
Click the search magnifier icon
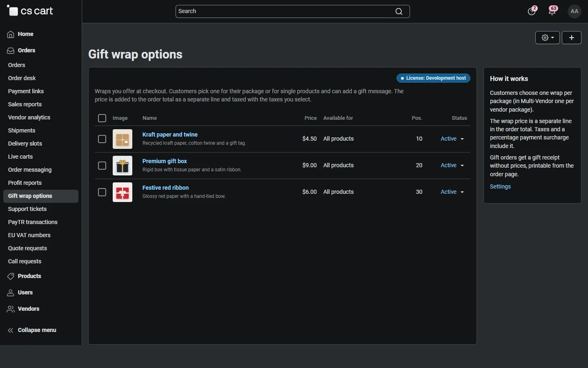click(399, 11)
